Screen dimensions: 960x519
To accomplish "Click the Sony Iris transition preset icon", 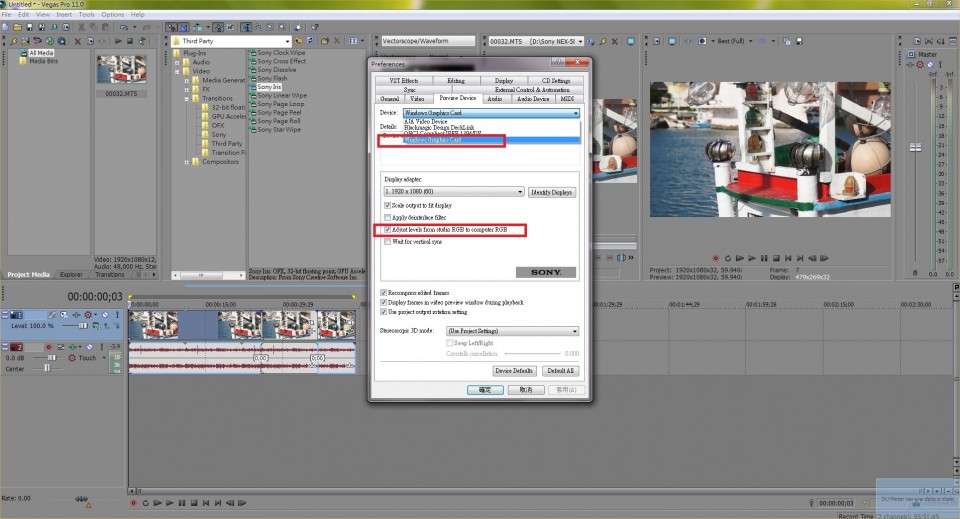I will tap(252, 87).
